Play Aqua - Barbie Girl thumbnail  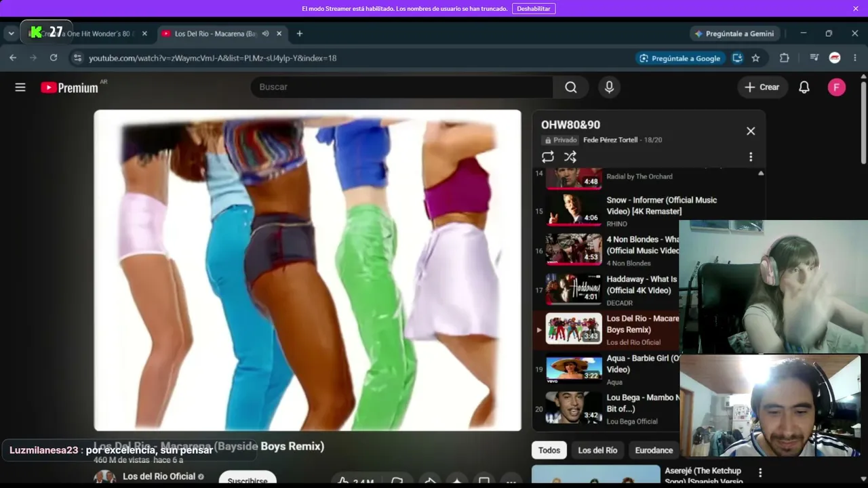[x=574, y=369]
